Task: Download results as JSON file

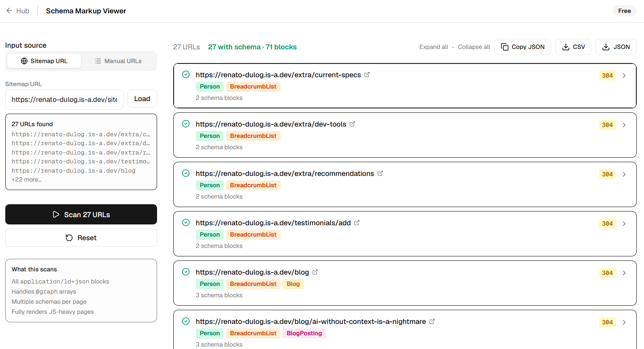Action: click(616, 47)
